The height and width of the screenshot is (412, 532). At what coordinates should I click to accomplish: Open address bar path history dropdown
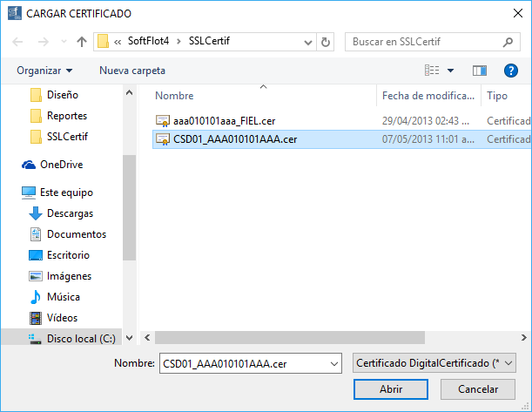tap(306, 41)
